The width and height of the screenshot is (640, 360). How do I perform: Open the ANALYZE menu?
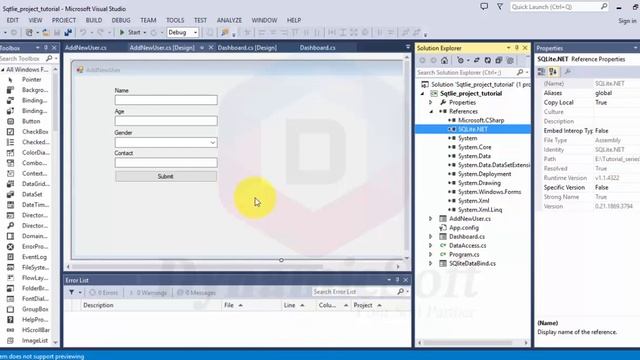pos(229,20)
